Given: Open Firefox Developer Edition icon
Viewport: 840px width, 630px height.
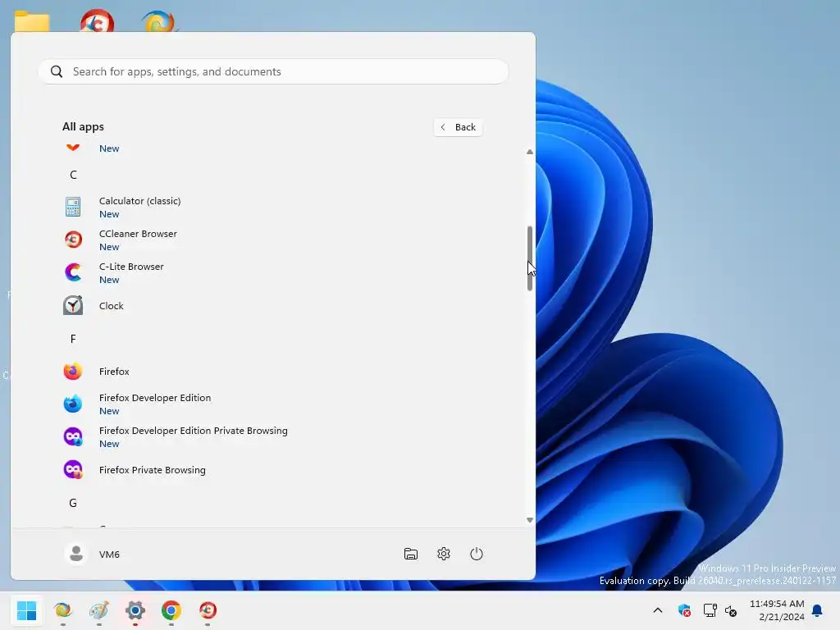Looking at the screenshot, I should pos(73,404).
